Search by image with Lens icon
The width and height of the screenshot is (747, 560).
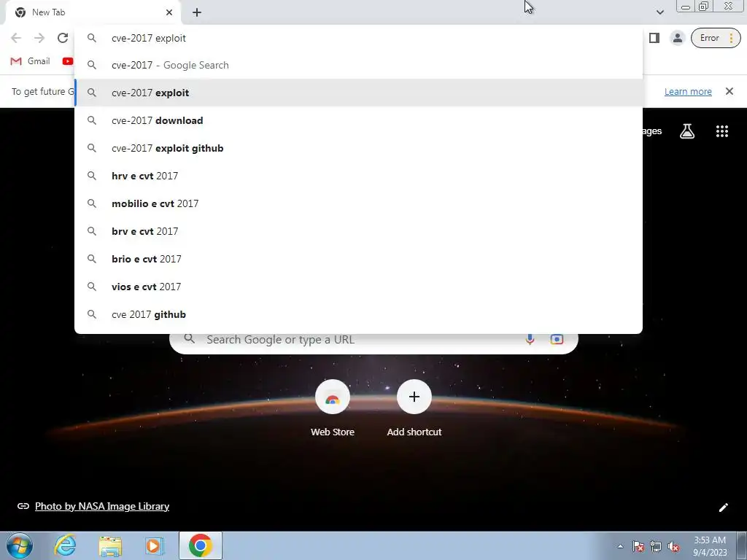(x=557, y=339)
